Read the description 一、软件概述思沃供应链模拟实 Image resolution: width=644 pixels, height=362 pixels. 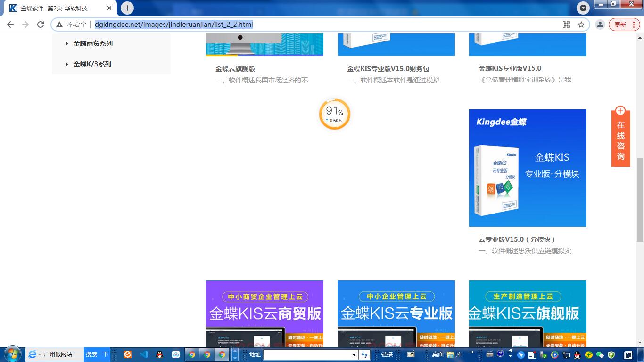[525, 251]
